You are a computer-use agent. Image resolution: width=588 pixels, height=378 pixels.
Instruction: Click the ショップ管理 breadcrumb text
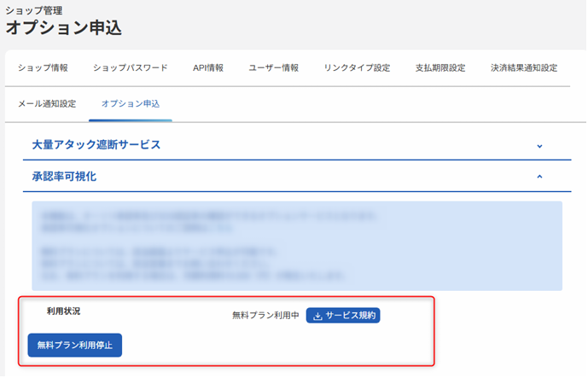(34, 10)
